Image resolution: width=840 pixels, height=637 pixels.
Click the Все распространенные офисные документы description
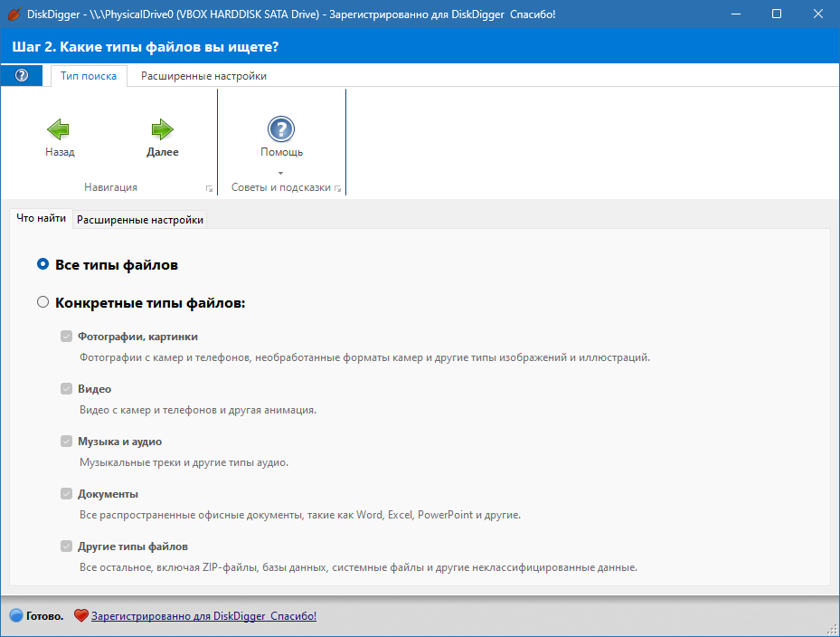[300, 515]
